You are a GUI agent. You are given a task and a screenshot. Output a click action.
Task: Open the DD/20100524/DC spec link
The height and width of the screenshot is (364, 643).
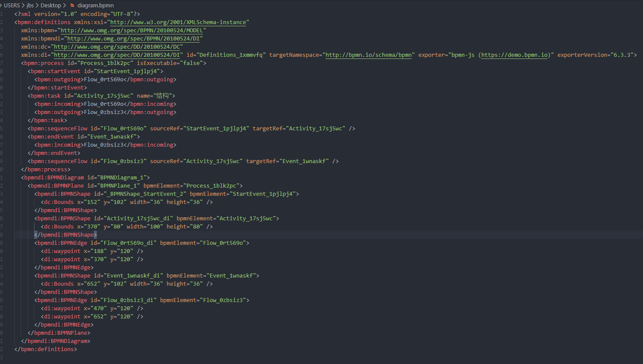[x=117, y=47]
